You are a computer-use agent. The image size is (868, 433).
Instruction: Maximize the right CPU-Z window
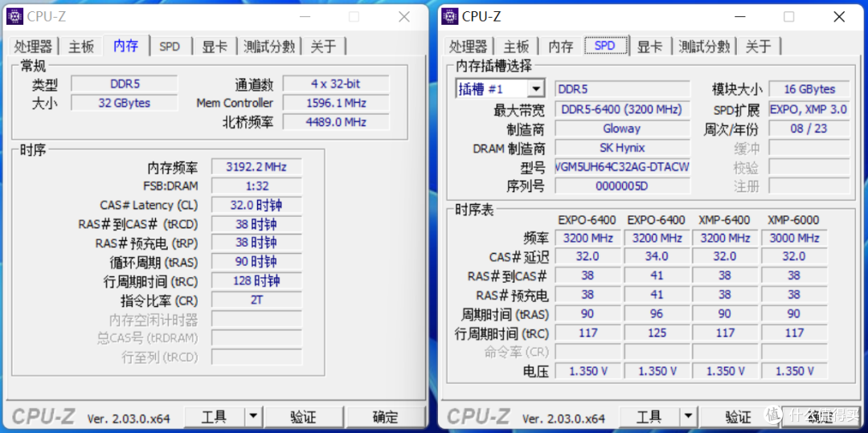789,17
